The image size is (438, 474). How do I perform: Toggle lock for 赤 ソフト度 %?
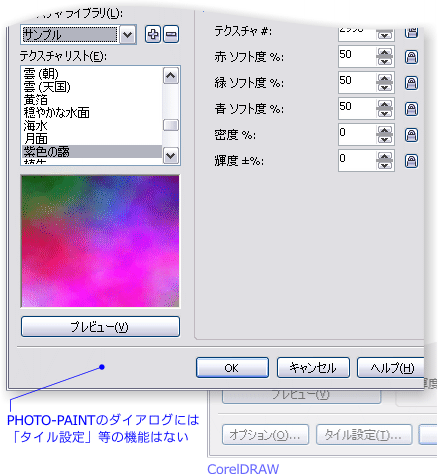(x=411, y=57)
